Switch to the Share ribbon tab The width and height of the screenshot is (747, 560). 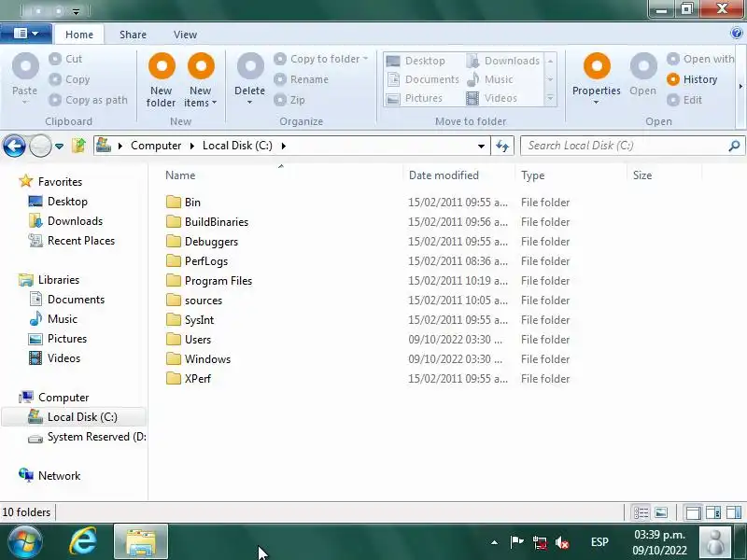click(133, 35)
